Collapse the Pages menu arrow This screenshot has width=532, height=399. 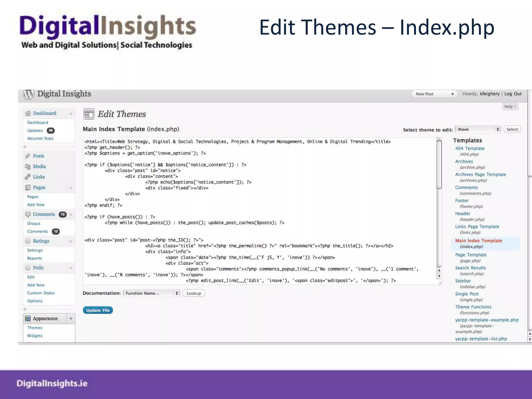71,188
